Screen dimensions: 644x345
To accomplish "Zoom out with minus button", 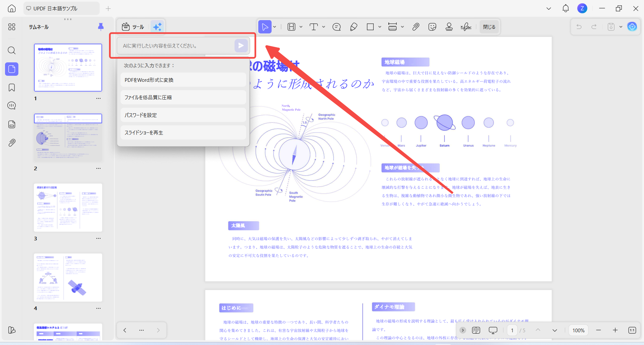I will tap(598, 330).
